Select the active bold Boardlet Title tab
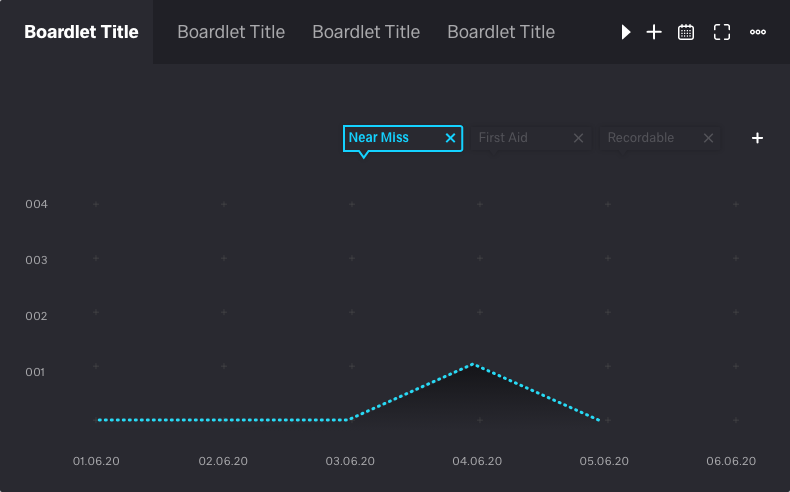This screenshot has width=790, height=492. 81,32
